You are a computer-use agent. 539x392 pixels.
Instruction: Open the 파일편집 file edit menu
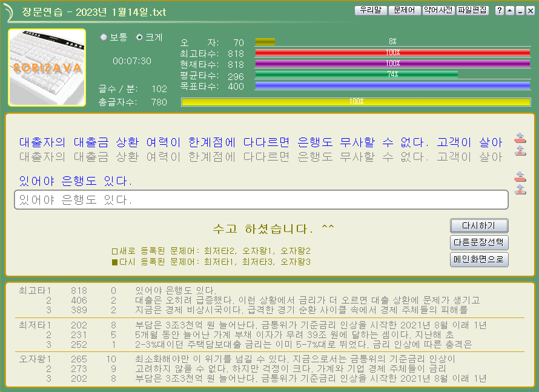[472, 10]
